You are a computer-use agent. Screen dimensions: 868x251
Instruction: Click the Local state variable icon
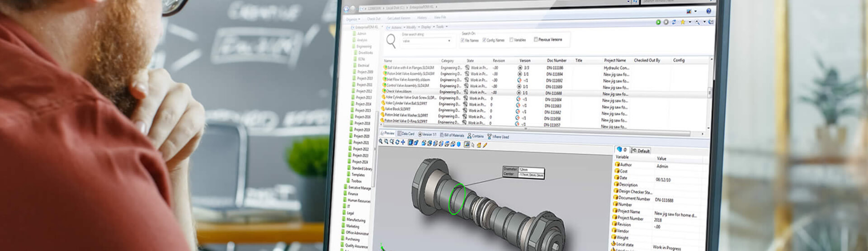(613, 244)
